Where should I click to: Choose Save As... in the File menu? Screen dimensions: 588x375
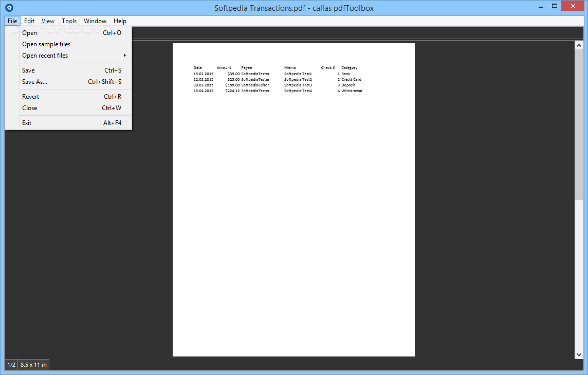68,82
